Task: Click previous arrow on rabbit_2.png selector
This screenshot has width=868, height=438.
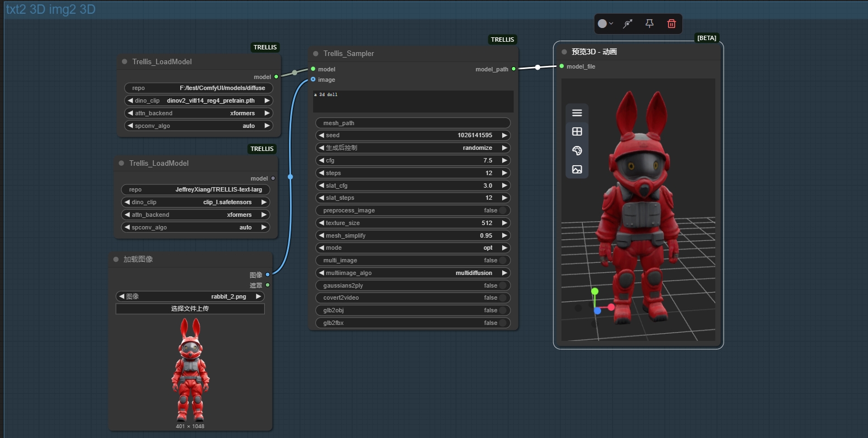Action: click(x=121, y=296)
